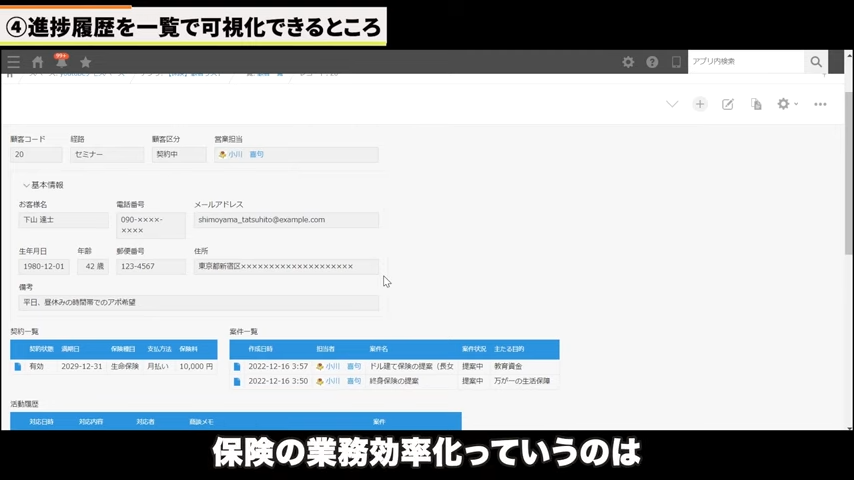The image size is (854, 480).
Task: Click the 年齢 value 42 歳
Action: 93,266
